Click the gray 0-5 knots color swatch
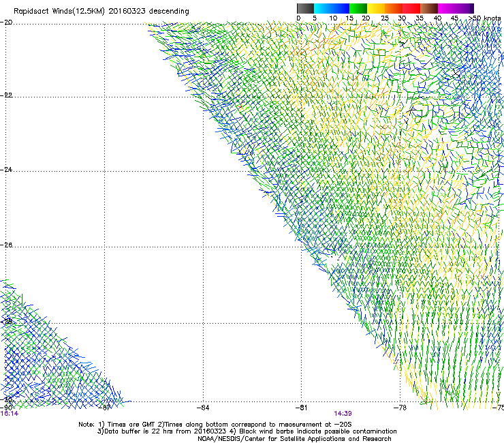Viewport: 504px width, 443px height. coord(305,8)
